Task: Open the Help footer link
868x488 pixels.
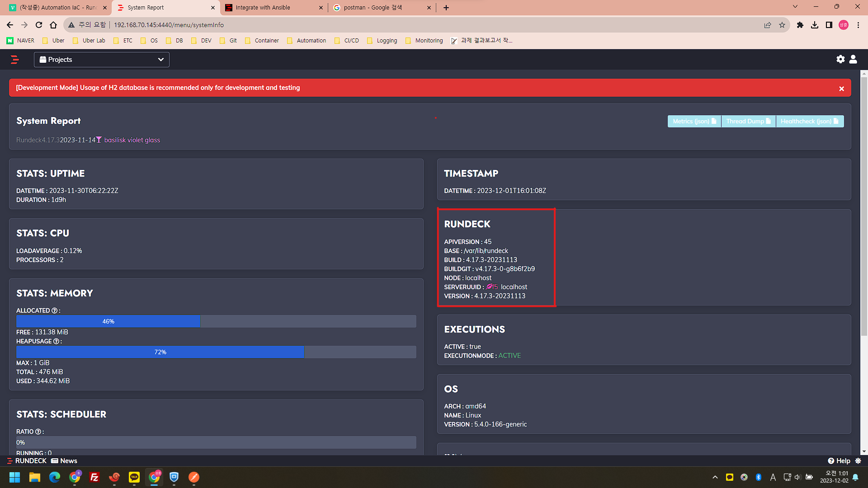Action: (x=839, y=461)
